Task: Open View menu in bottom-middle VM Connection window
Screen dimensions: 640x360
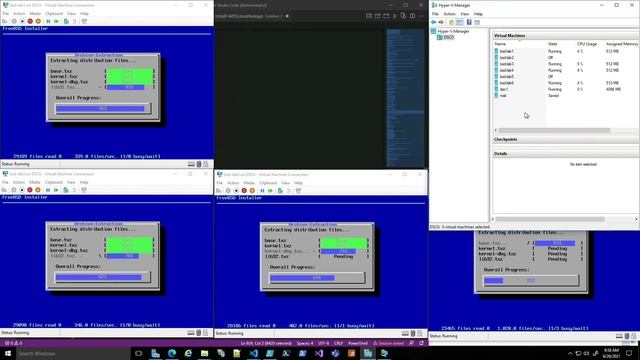Action: click(x=285, y=183)
